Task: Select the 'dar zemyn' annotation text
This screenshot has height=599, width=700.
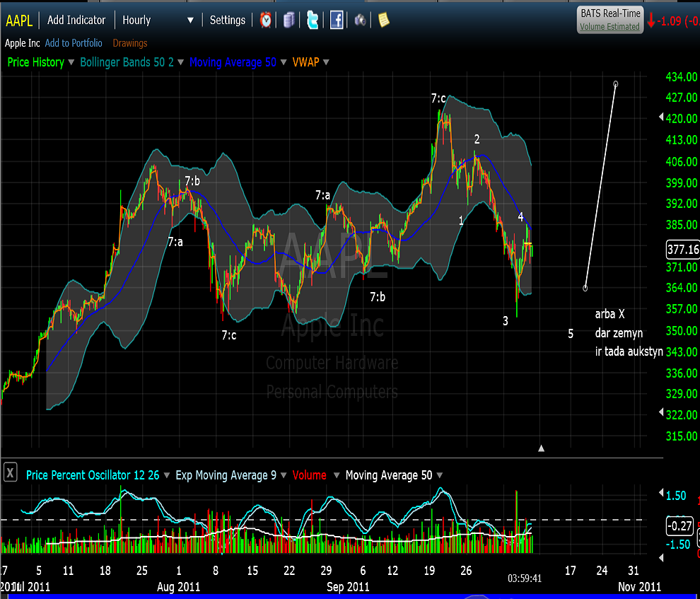Action: [619, 333]
